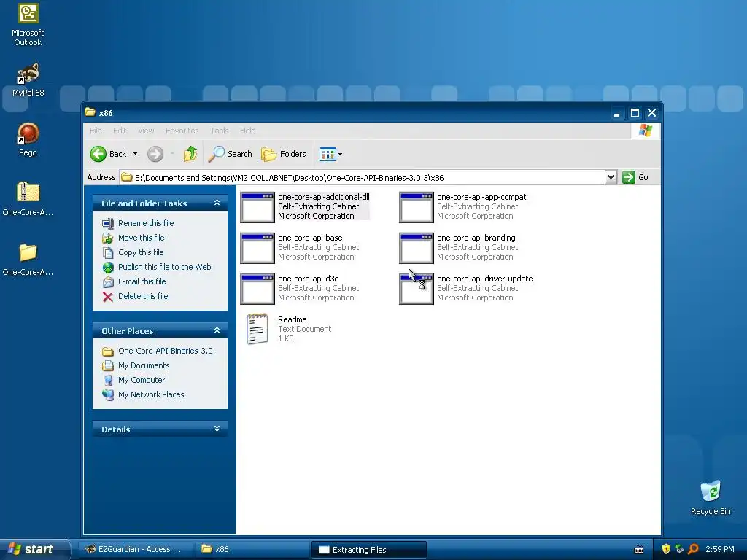747x560 pixels.
Task: Select one-core-api-base file icon
Action: pyautogui.click(x=258, y=248)
